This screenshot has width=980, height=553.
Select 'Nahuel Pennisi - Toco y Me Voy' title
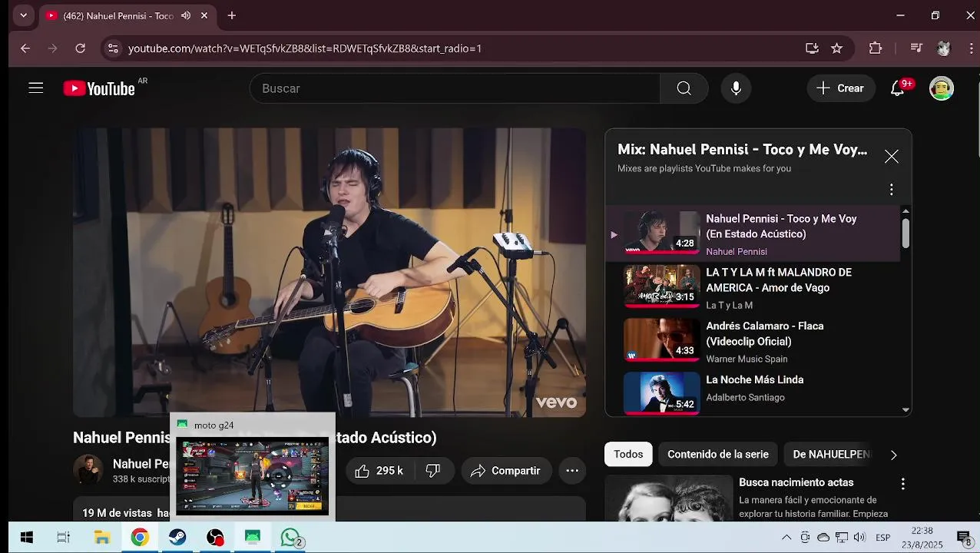click(781, 227)
